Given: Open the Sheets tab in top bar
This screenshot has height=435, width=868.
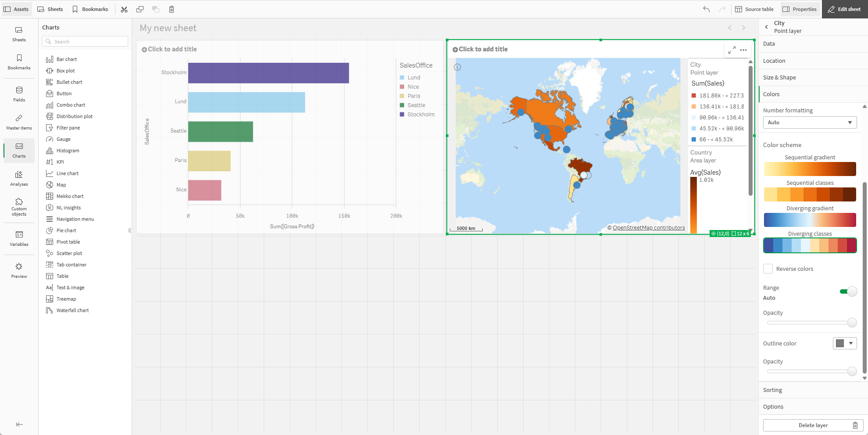Looking at the screenshot, I should click(50, 9).
